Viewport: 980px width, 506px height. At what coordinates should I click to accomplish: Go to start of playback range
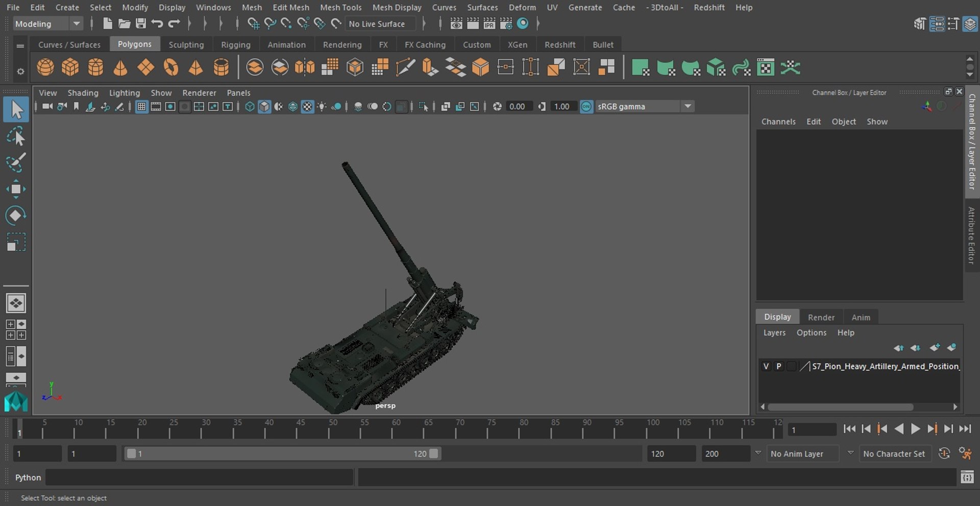click(849, 429)
